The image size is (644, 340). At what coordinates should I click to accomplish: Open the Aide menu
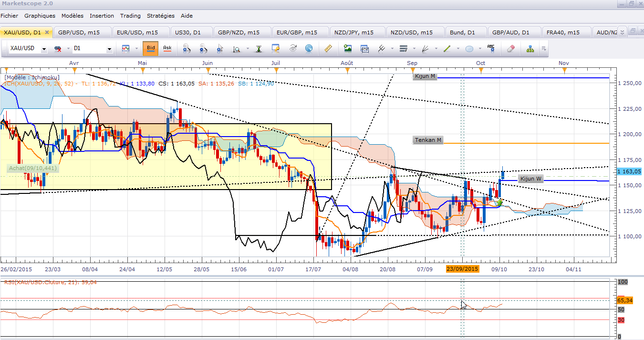point(187,16)
